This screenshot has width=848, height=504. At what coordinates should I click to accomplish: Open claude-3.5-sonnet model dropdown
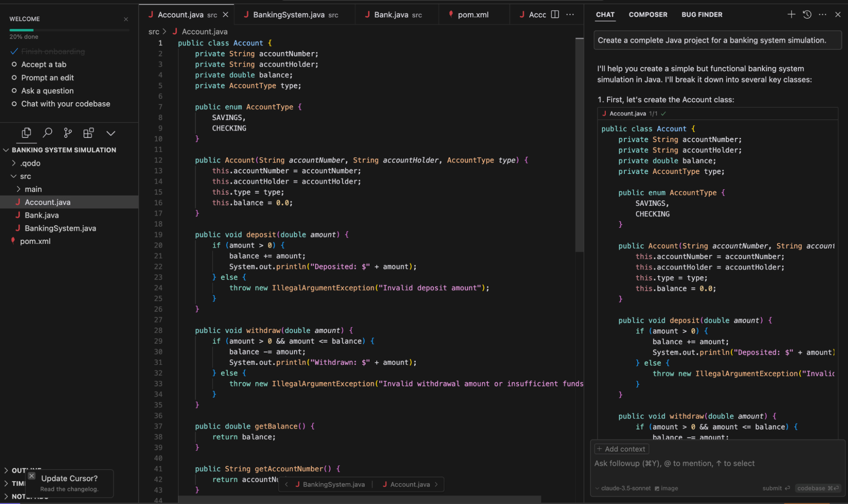coord(622,488)
